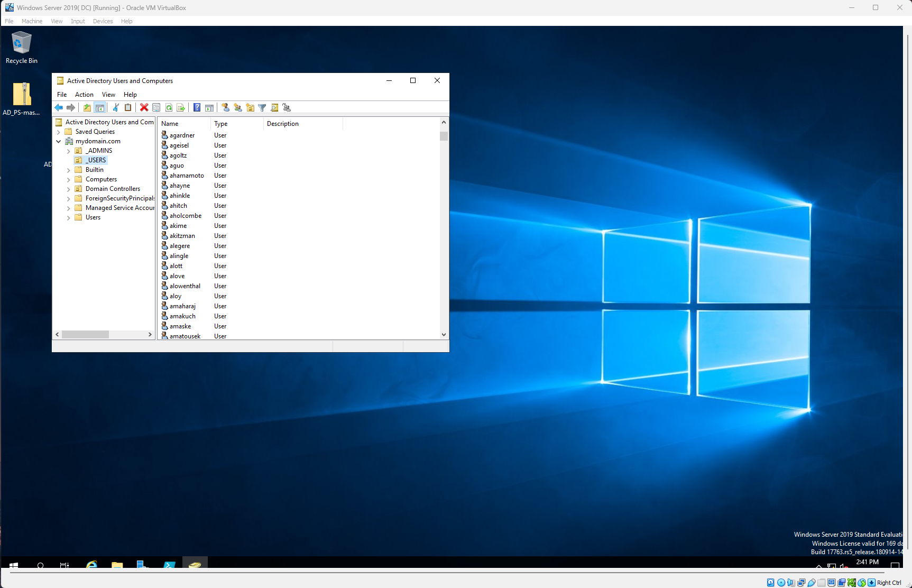Click Add to group toolbar icon
This screenshot has height=588, width=912.
pyautogui.click(x=287, y=108)
